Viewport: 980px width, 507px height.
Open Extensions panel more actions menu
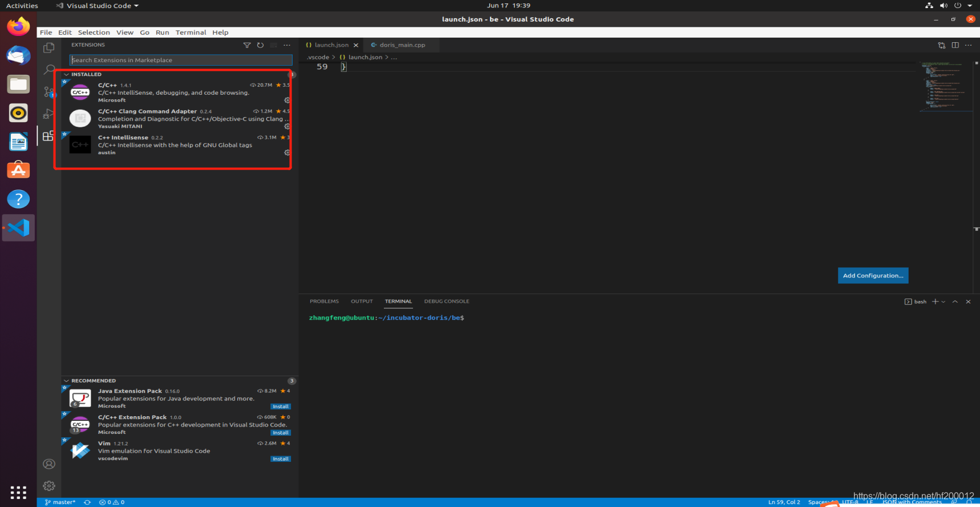click(287, 45)
